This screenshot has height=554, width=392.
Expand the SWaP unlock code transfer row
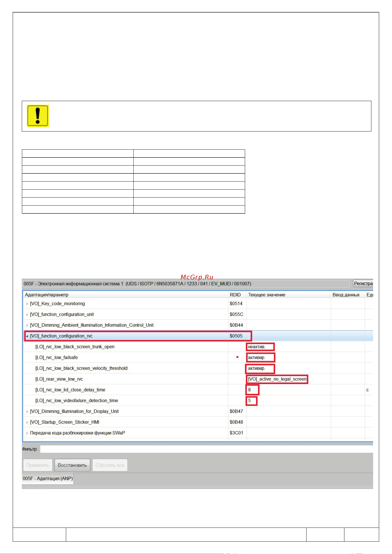[x=27, y=433]
